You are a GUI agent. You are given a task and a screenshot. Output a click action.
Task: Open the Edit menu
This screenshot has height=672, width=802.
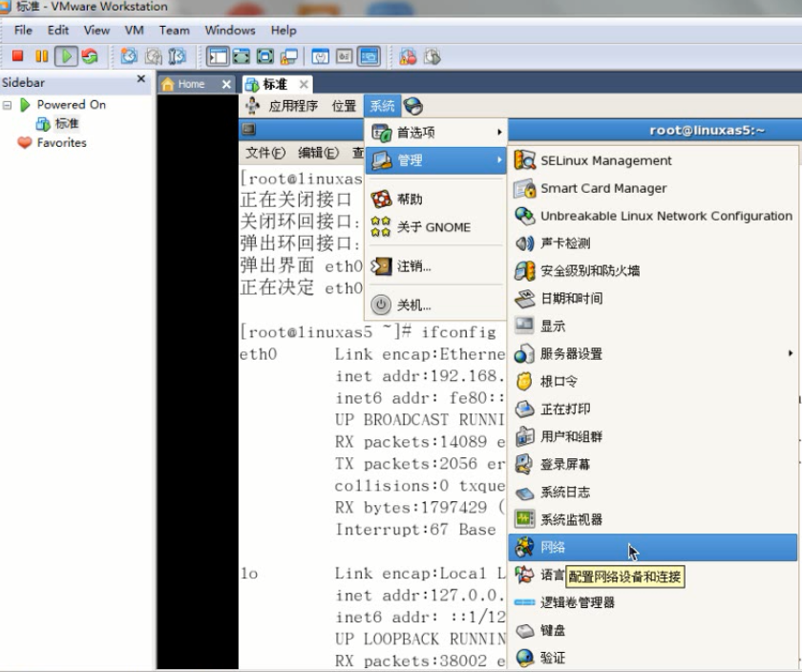click(58, 31)
